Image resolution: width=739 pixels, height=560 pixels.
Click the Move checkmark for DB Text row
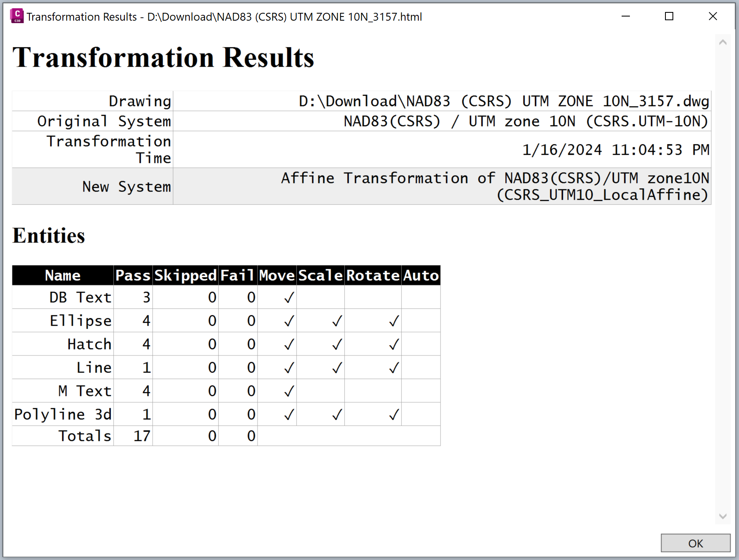288,297
